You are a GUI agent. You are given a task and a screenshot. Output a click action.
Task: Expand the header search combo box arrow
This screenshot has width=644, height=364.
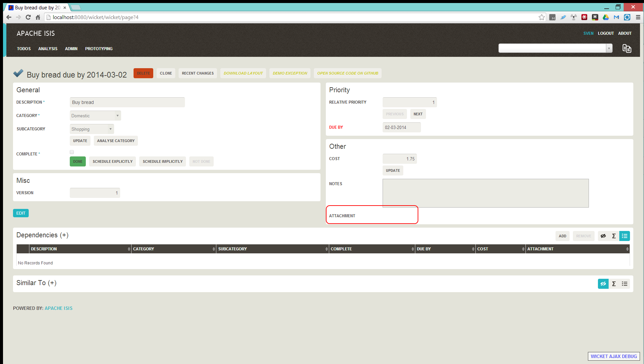pos(609,48)
